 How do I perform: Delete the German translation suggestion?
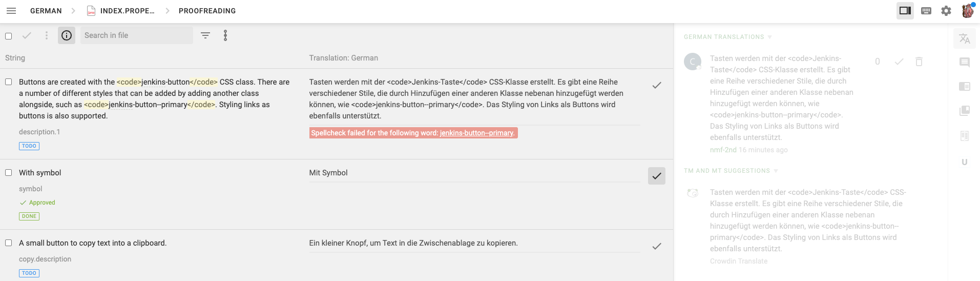coord(919,62)
